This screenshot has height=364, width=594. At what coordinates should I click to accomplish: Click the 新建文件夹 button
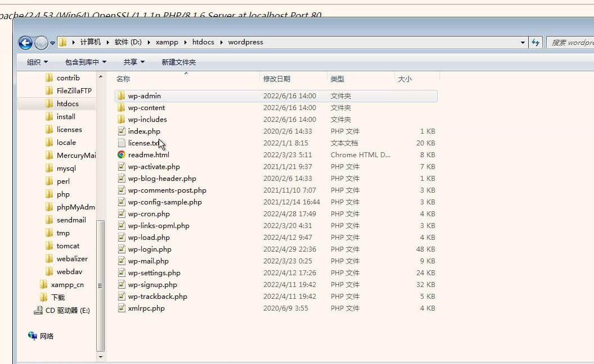(178, 62)
